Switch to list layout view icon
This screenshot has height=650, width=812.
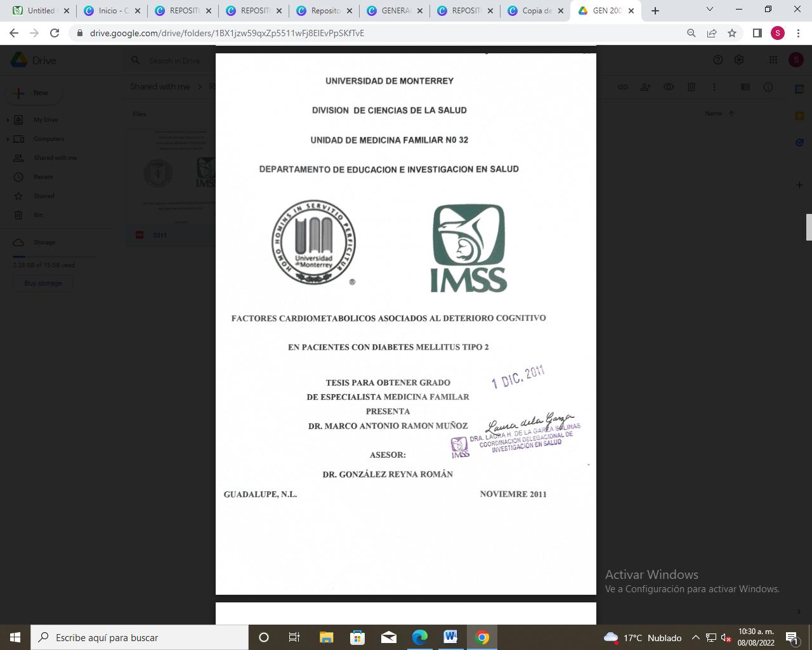coord(745,87)
